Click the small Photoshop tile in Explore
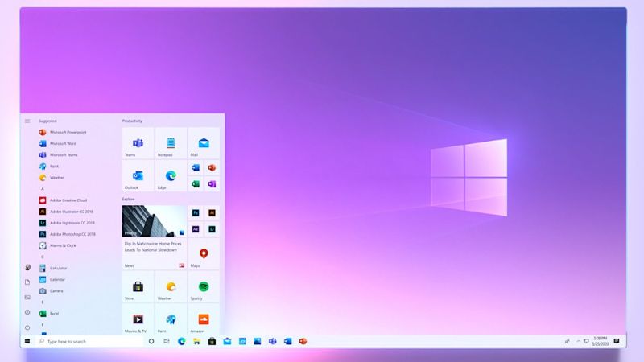 tap(196, 212)
